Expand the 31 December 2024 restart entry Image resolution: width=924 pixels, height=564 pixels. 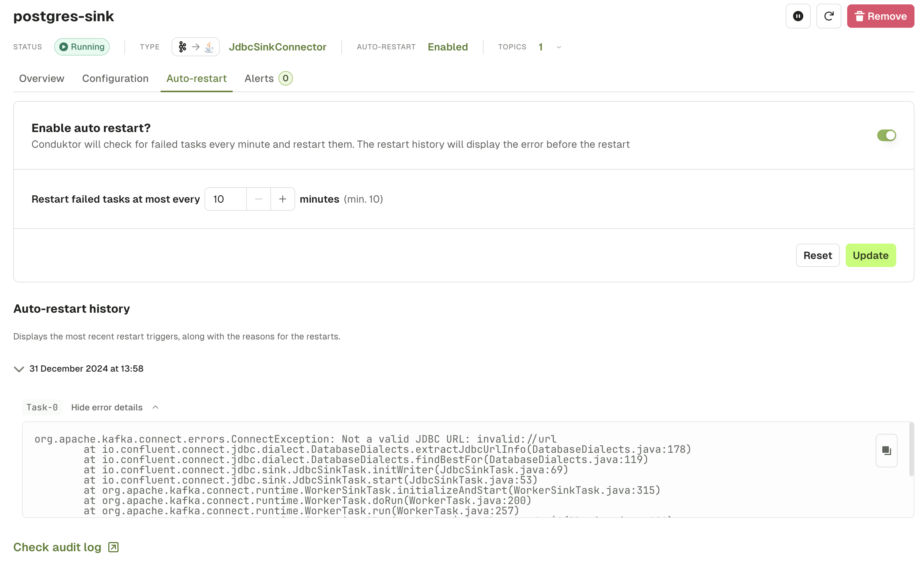tap(19, 368)
